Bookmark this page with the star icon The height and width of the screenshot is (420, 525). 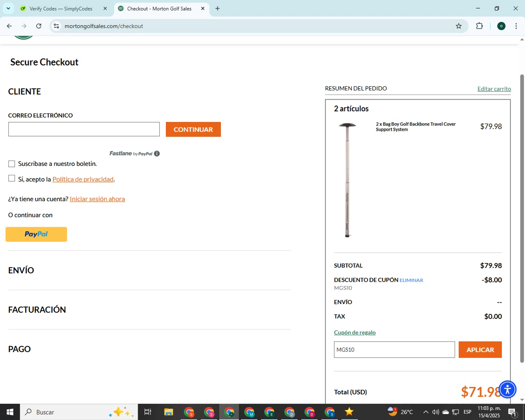(x=458, y=26)
